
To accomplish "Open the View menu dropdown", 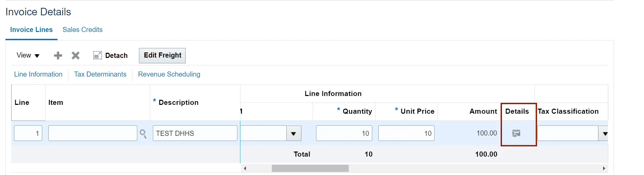I will tap(28, 55).
